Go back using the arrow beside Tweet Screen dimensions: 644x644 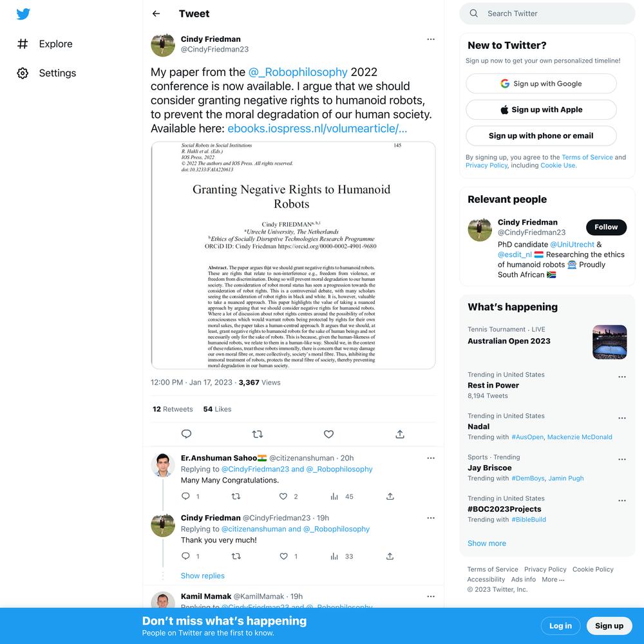(x=156, y=14)
